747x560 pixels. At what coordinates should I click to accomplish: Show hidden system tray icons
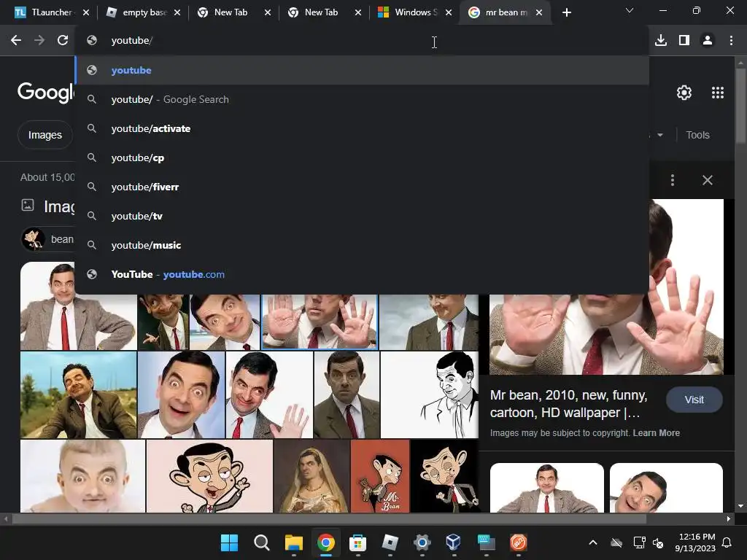click(593, 542)
